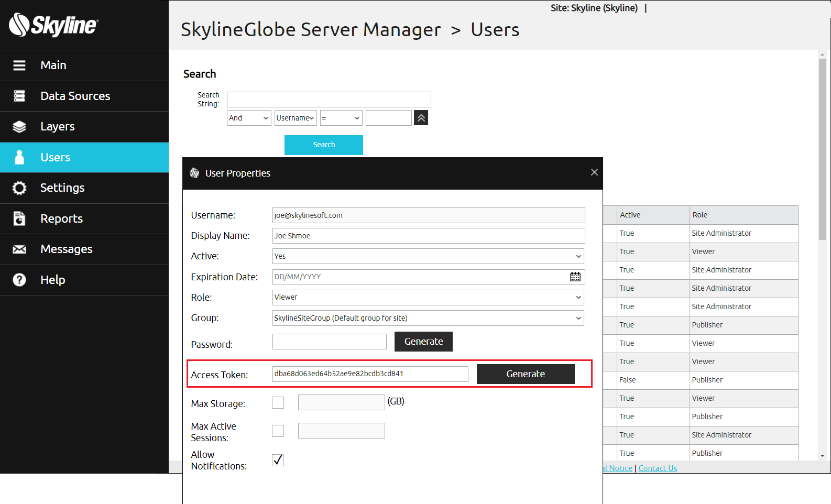Viewport: 831px width, 504px height.
Task: Click the Access Token value field
Action: [370, 374]
